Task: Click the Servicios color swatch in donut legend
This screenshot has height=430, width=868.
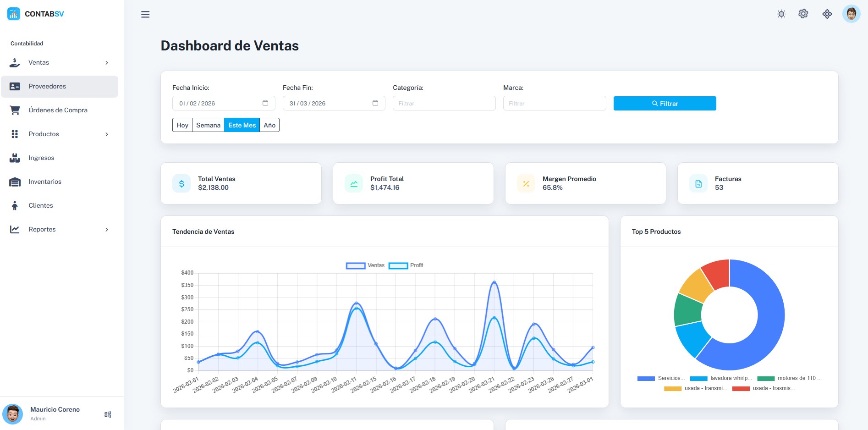Action: 646,378
